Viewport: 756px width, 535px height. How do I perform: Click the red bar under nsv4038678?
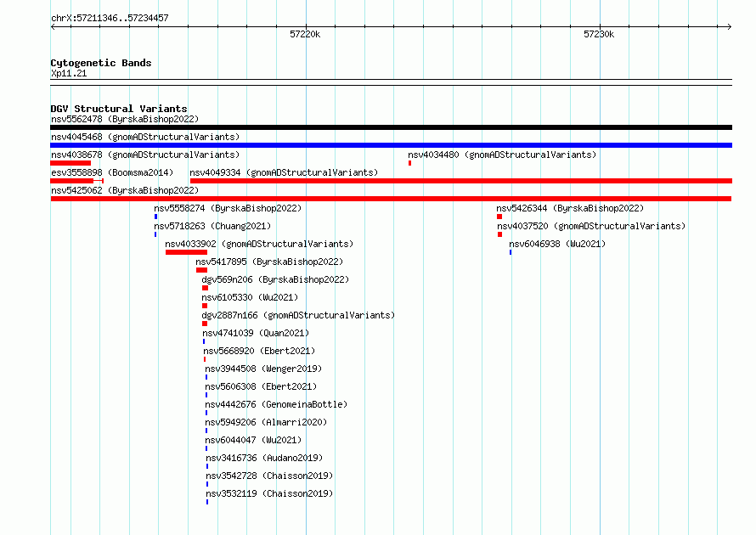tap(71, 163)
